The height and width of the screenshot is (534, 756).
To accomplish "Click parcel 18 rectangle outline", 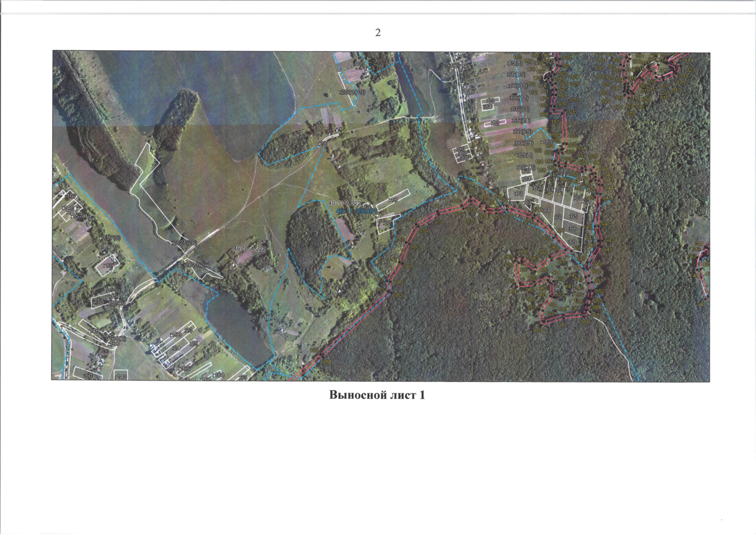I will pyautogui.click(x=393, y=200).
